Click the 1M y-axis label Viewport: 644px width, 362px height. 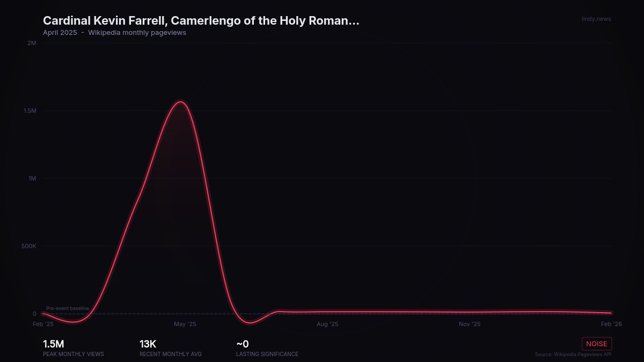(x=32, y=179)
